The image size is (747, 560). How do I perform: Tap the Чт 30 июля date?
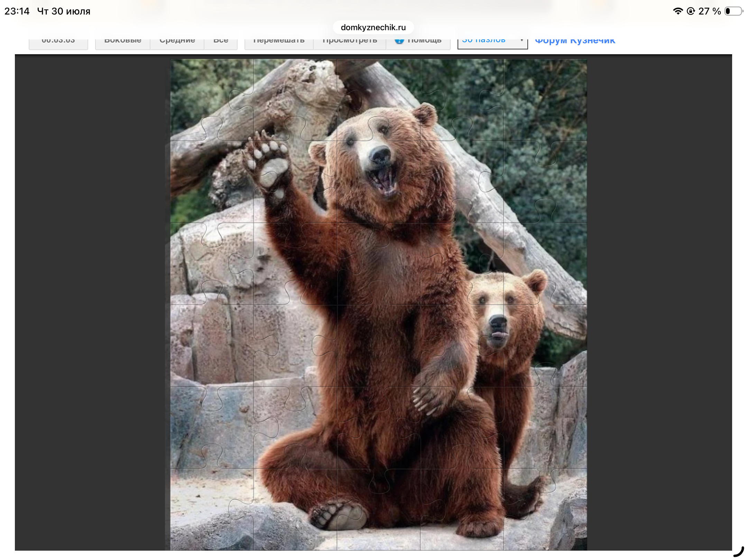[64, 11]
